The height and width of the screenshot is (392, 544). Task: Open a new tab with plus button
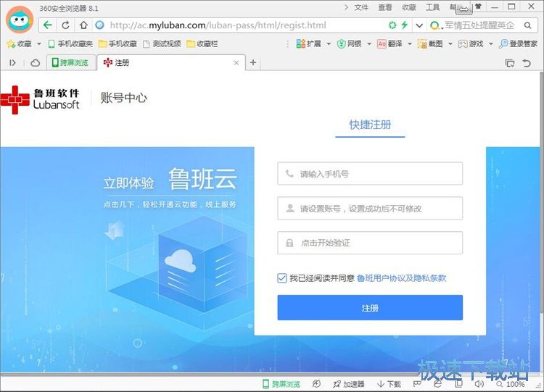pos(253,63)
